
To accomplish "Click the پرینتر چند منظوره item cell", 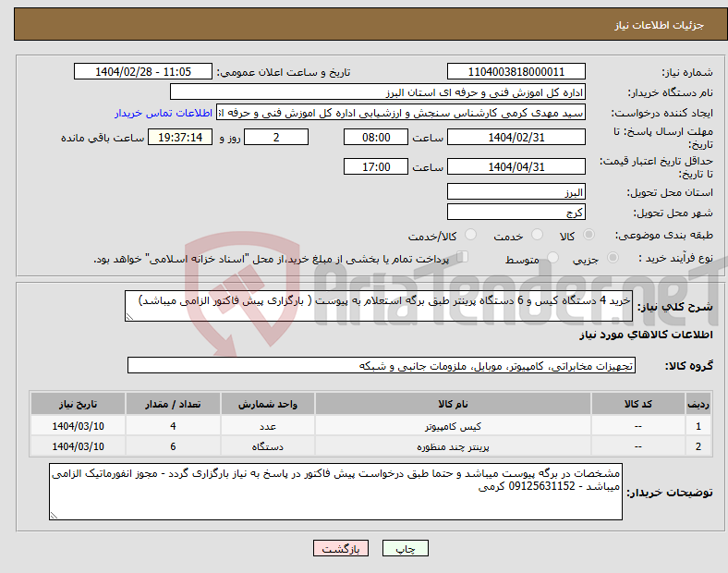I will click(453, 445).
